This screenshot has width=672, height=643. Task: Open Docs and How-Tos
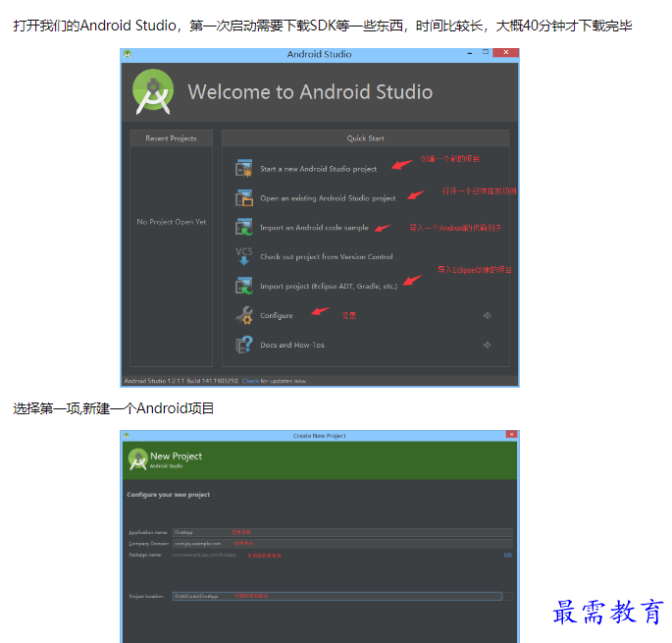click(292, 345)
